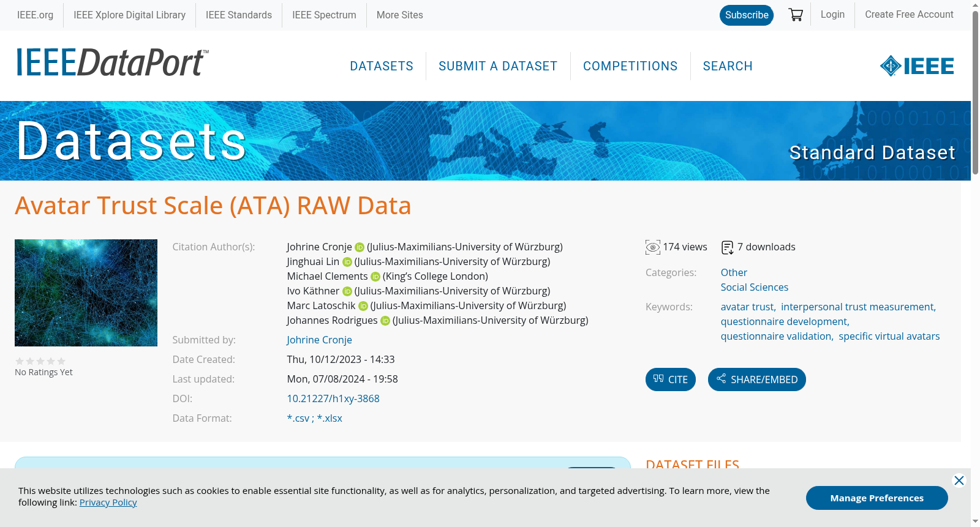Open Johannes Rodrigues' ORCID icon
This screenshot has width=980, height=527.
click(x=385, y=321)
